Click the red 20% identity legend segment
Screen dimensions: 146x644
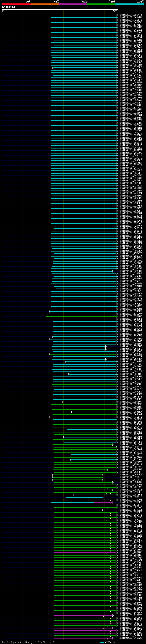[x=16, y=4]
